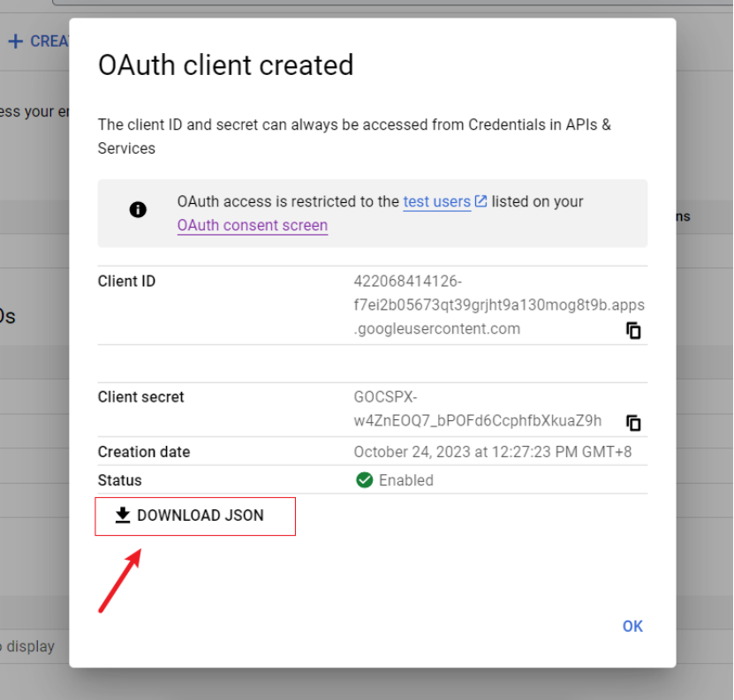The image size is (734, 700).
Task: Open the test users link
Action: 436,201
